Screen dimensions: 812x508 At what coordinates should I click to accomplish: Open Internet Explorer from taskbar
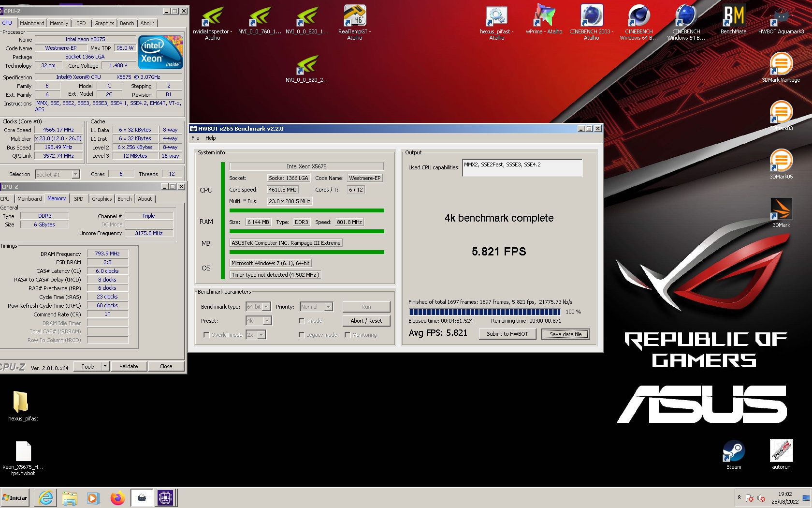tap(46, 497)
